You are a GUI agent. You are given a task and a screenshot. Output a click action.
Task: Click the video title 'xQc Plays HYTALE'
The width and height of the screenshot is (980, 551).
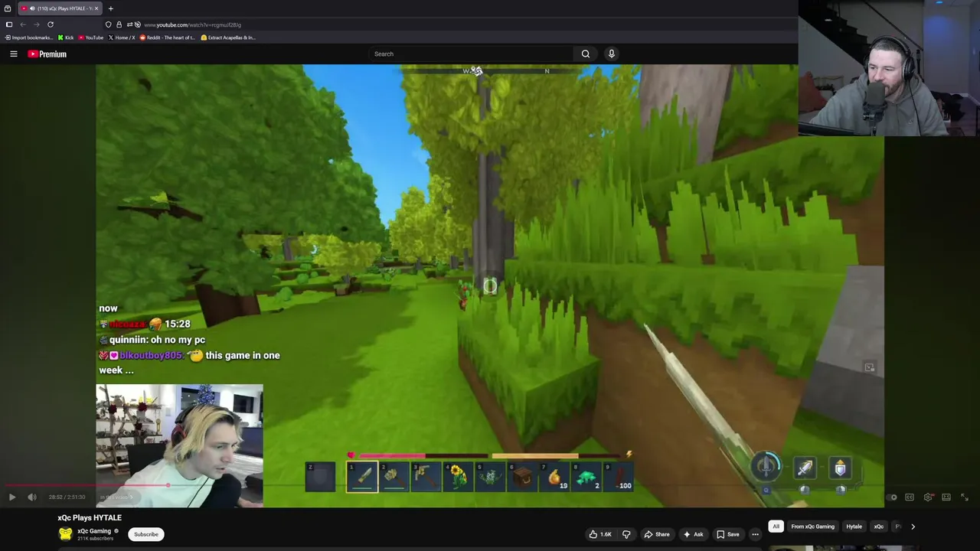90,517
